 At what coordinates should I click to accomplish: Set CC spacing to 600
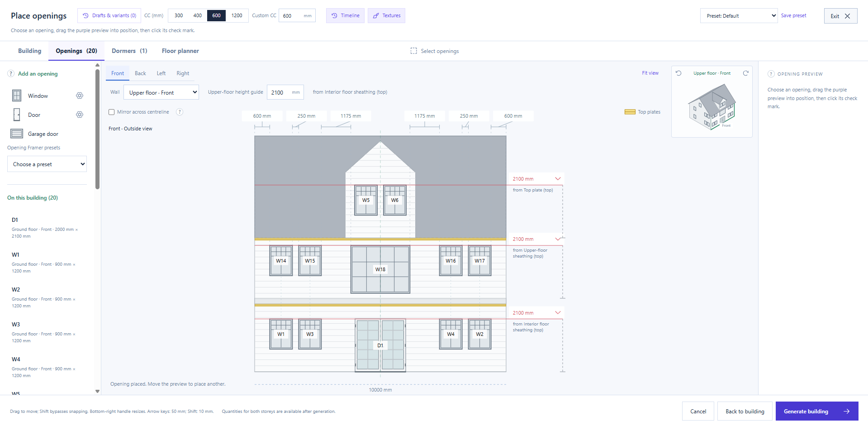point(217,15)
